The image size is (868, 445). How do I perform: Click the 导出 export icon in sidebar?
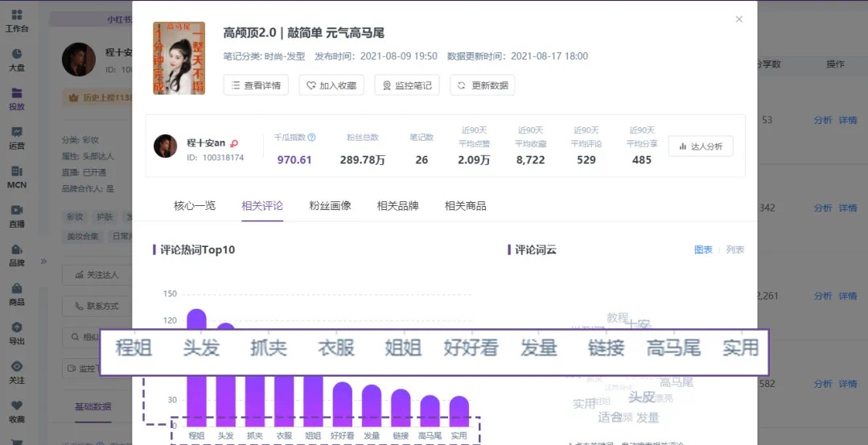(x=17, y=328)
